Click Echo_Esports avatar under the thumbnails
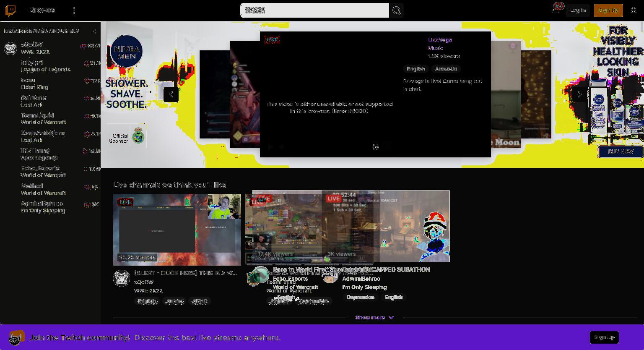644x350 pixels. tap(260, 275)
